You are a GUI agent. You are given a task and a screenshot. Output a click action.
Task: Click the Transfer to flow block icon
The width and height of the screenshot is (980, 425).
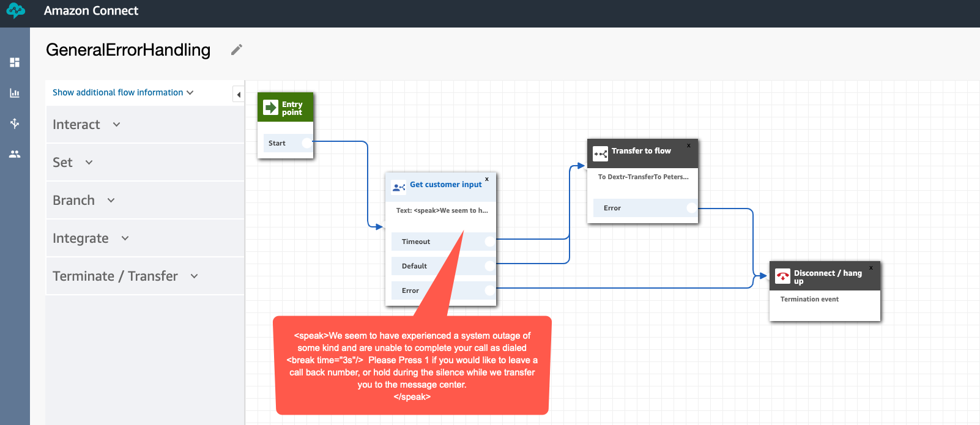601,154
